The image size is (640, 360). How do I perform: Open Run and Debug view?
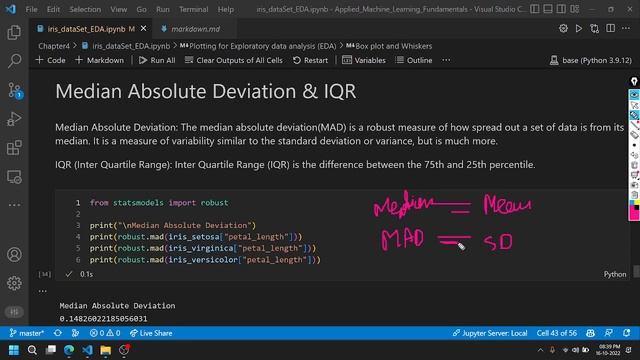[14, 119]
